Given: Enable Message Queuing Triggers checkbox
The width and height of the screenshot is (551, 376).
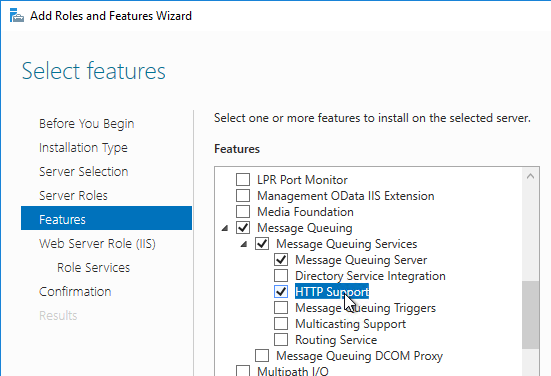Looking at the screenshot, I should (281, 308).
